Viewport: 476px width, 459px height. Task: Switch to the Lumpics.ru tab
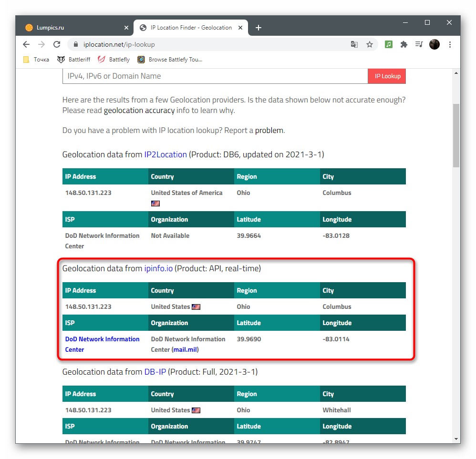click(x=74, y=28)
